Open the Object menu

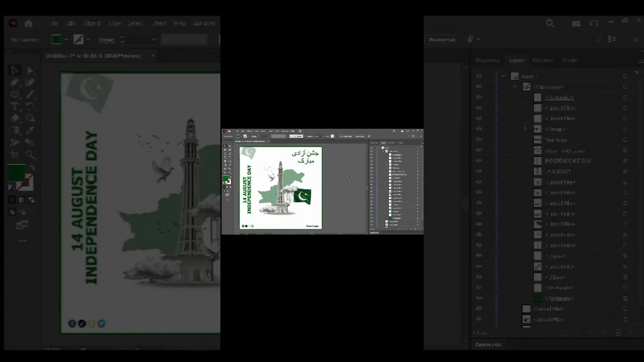(92, 23)
